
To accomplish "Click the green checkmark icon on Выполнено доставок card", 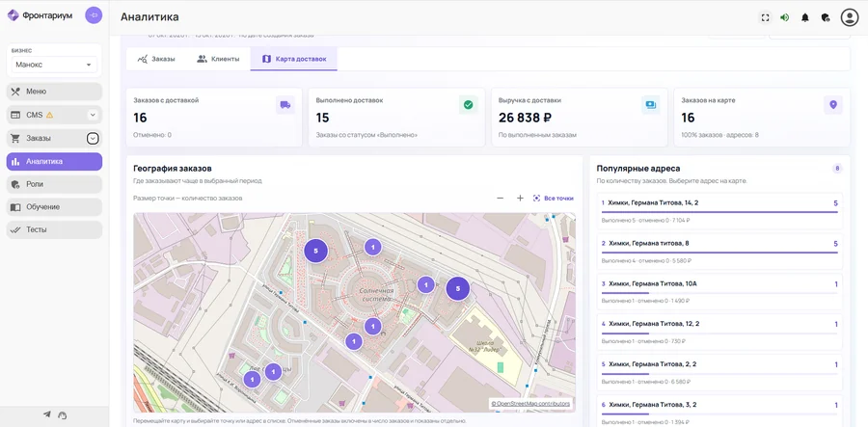I will pos(469,104).
